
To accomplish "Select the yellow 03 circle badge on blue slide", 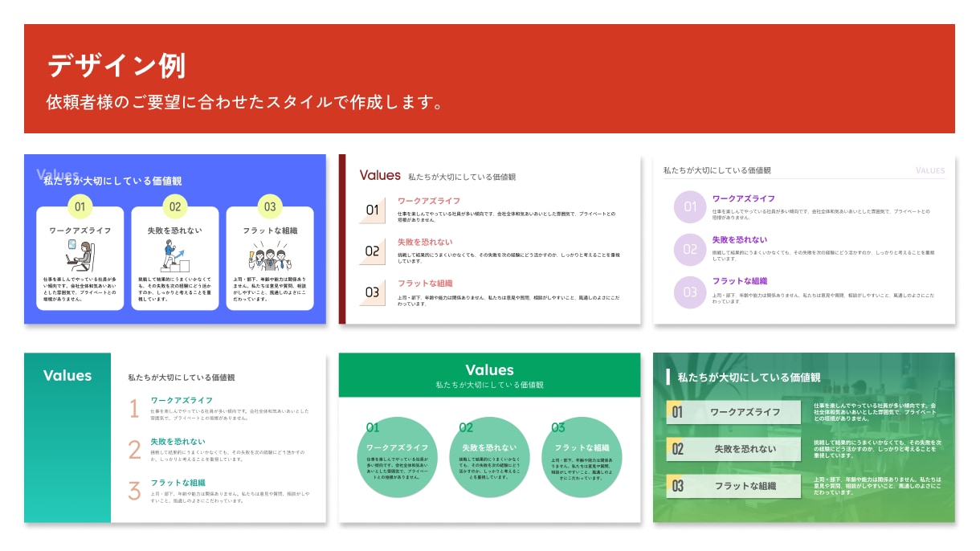I will click(x=270, y=207).
